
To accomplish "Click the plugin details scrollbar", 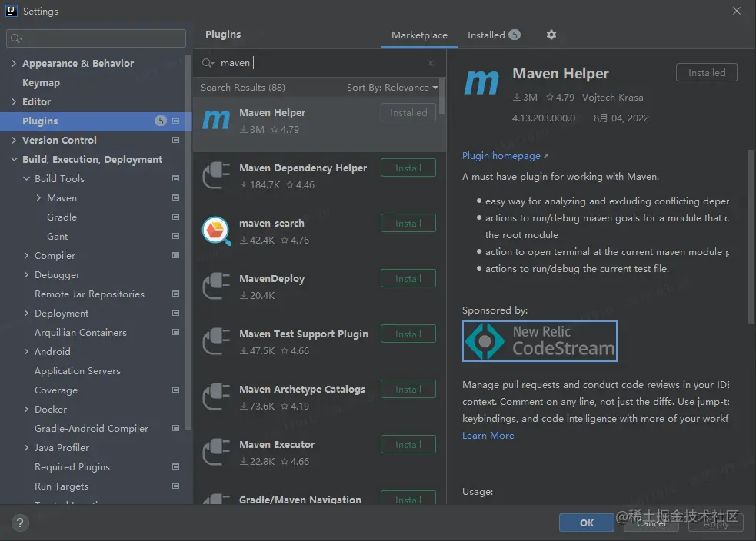I will coord(751,236).
